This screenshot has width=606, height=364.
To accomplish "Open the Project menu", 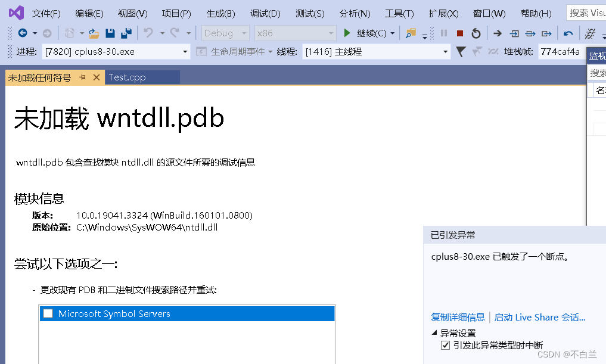I will point(176,14).
